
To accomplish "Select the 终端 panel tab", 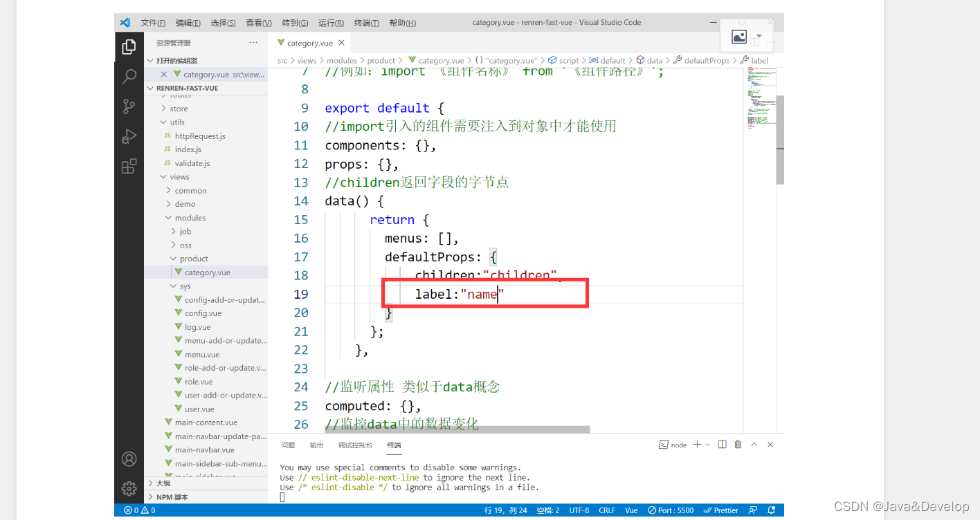I will point(394,445).
